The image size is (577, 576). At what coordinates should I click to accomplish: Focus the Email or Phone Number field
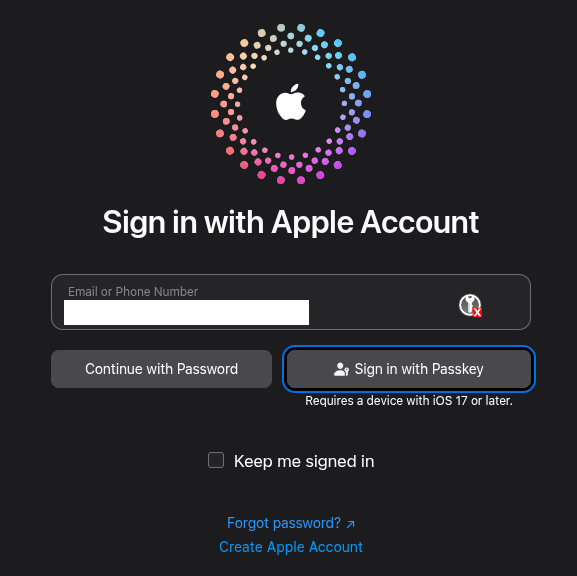click(291, 302)
